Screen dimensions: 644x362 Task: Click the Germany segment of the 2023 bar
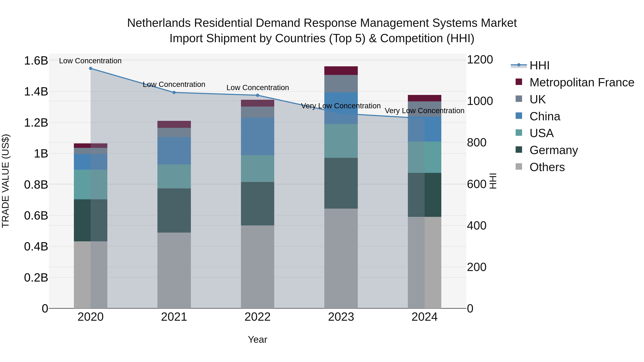tap(341, 183)
